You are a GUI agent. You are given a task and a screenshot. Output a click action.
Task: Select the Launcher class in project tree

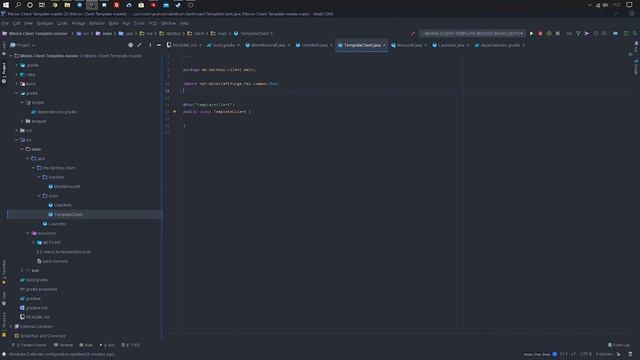tap(57, 224)
